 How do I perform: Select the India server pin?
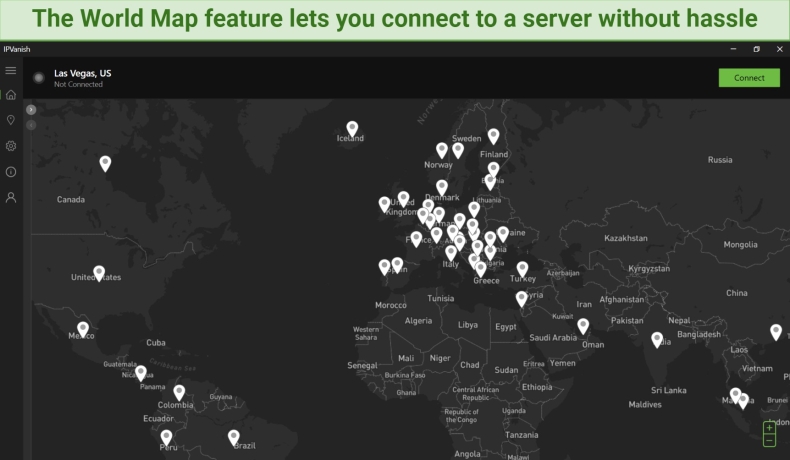click(657, 339)
